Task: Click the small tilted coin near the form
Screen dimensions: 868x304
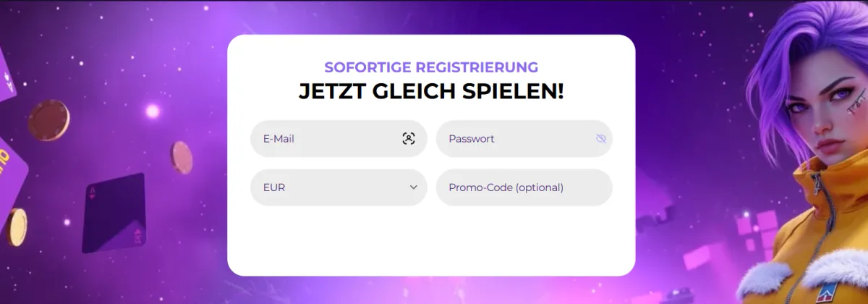Action: pos(182,157)
